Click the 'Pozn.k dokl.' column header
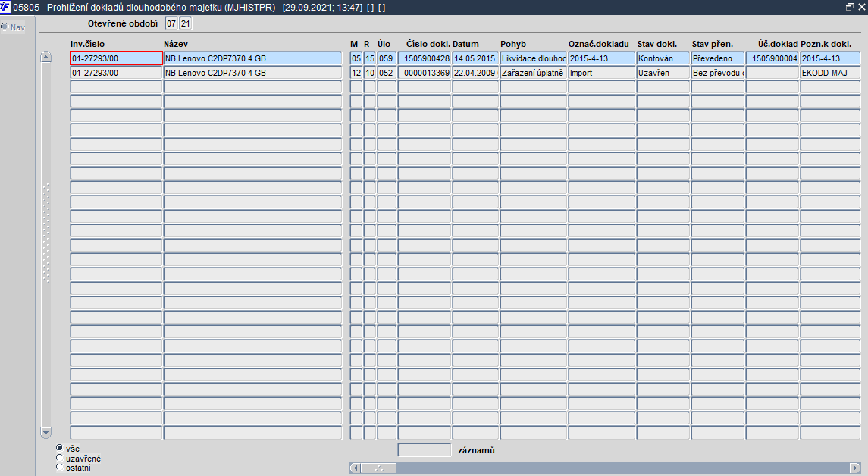868x476 pixels. click(826, 44)
